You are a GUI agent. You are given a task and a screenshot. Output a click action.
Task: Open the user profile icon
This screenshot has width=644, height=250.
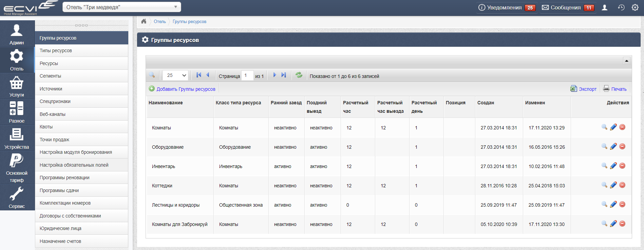click(x=605, y=7)
